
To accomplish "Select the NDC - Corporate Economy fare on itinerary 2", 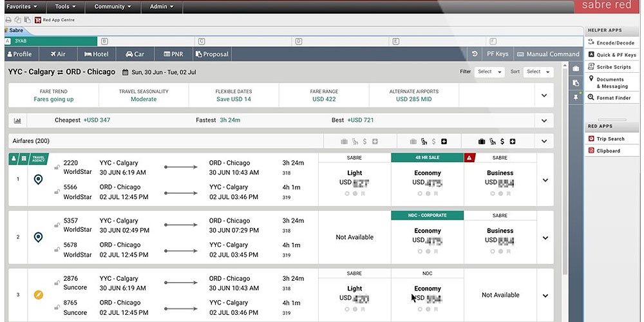I will click(x=427, y=238).
